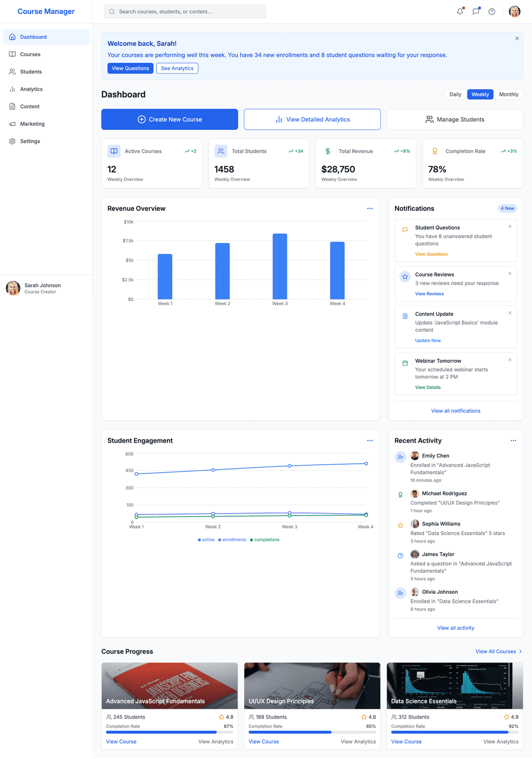Toggle the completions legend series
532x759 pixels.
(x=265, y=540)
